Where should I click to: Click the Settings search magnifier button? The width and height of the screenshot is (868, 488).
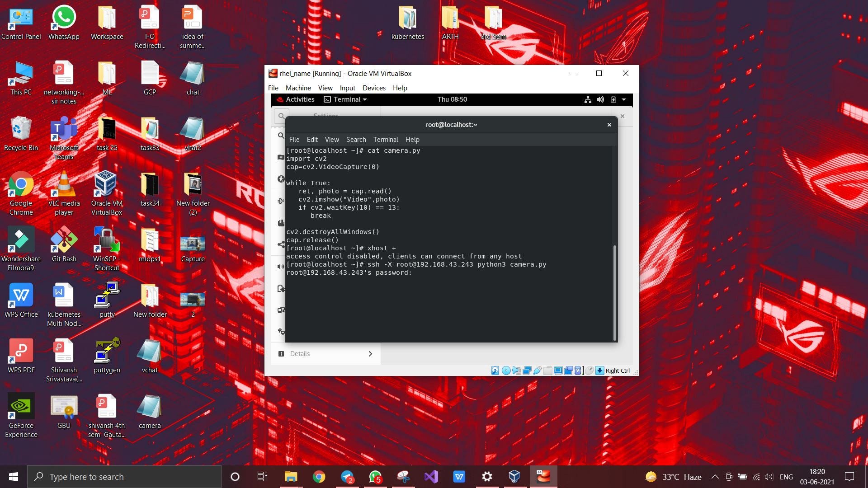(281, 116)
